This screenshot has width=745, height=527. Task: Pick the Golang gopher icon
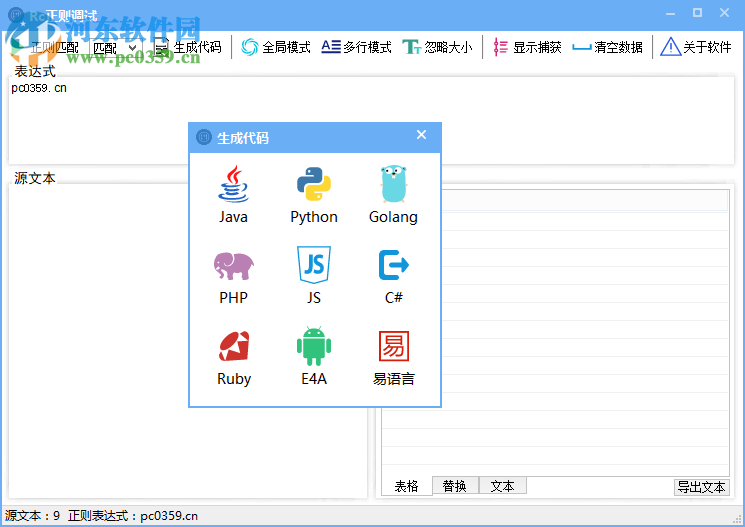pos(393,184)
